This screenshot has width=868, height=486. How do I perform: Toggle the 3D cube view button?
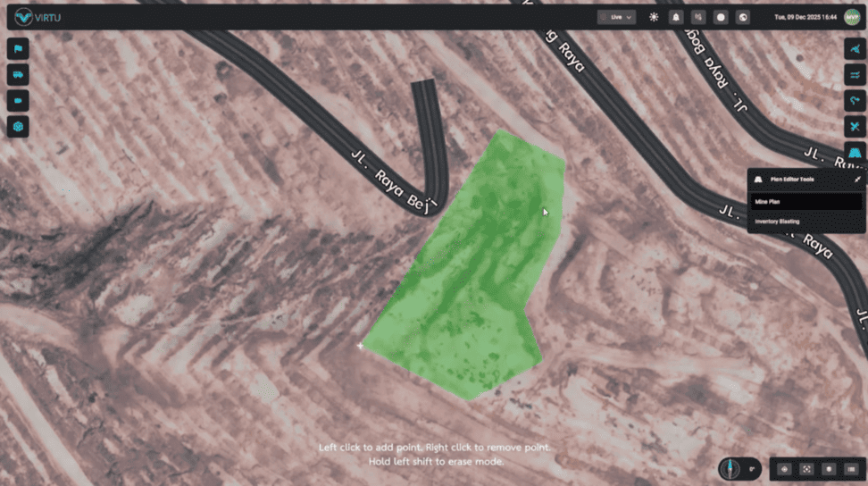coord(829,468)
